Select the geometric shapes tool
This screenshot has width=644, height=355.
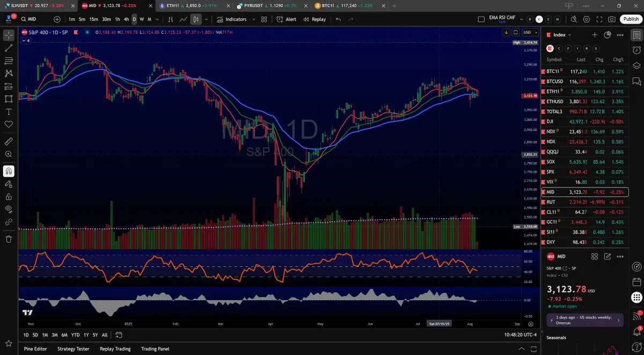point(9,99)
